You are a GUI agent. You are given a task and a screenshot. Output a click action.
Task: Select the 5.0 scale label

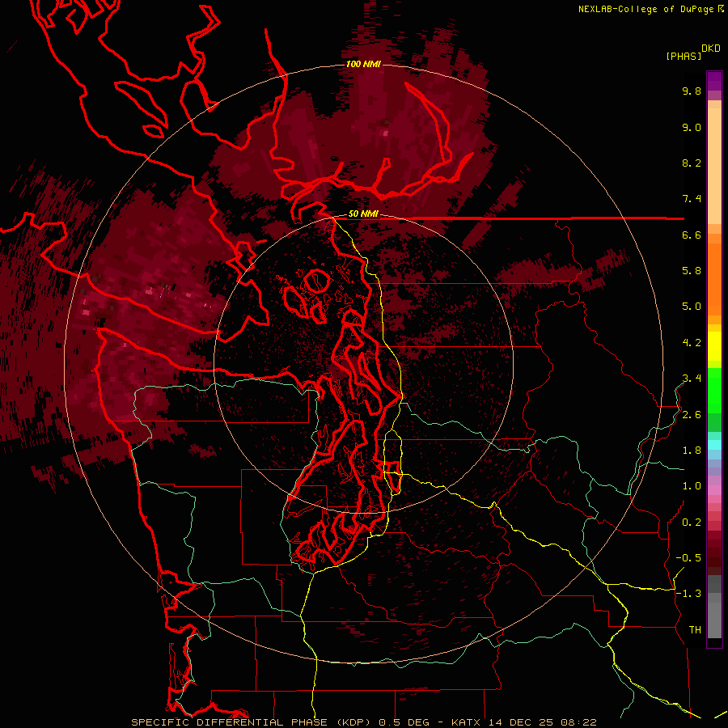[692, 307]
